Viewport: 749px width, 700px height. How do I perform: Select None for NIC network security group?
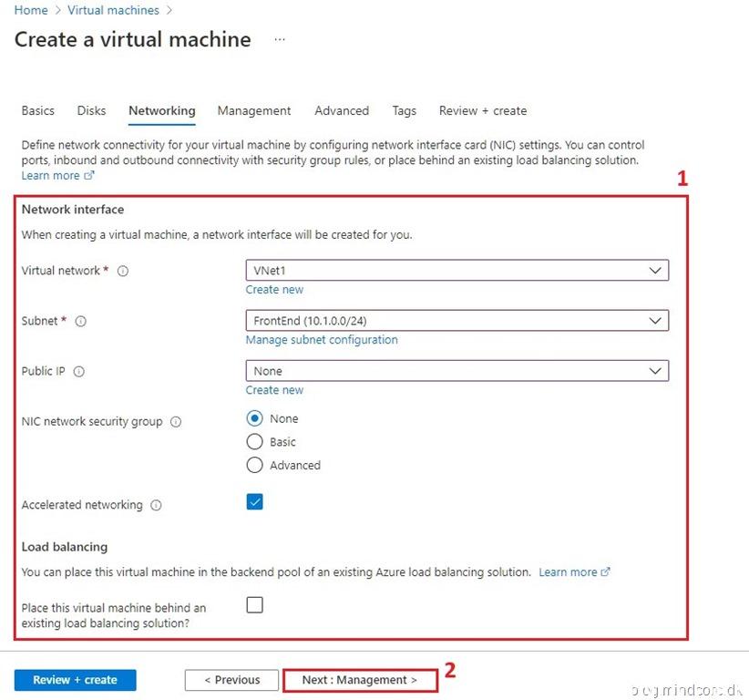click(255, 419)
